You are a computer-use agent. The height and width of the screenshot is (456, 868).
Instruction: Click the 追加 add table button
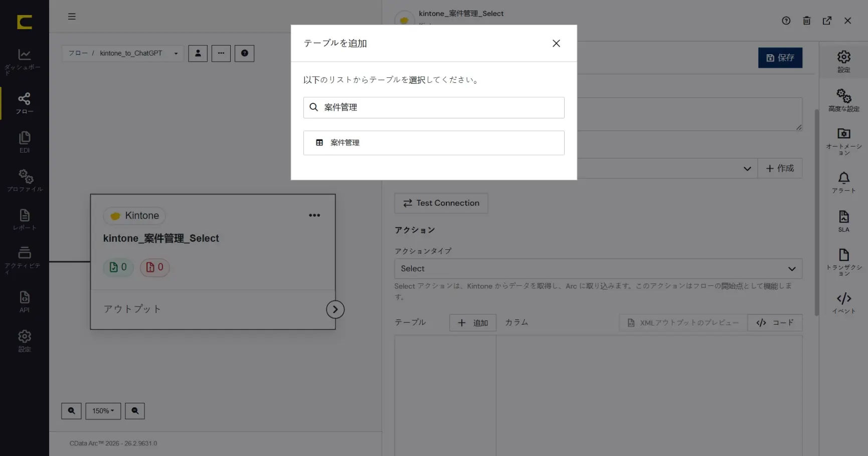(472, 323)
